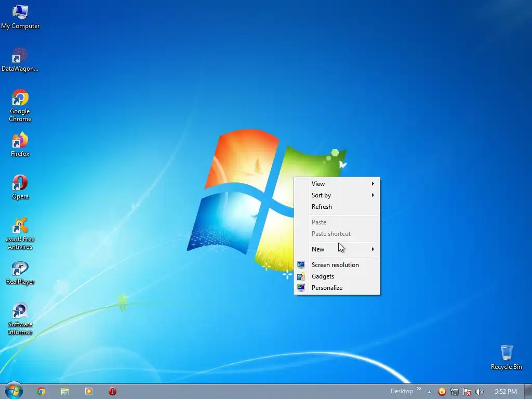This screenshot has height=399, width=532.
Task: Select the Opera desktop shortcut
Action: coord(20,187)
